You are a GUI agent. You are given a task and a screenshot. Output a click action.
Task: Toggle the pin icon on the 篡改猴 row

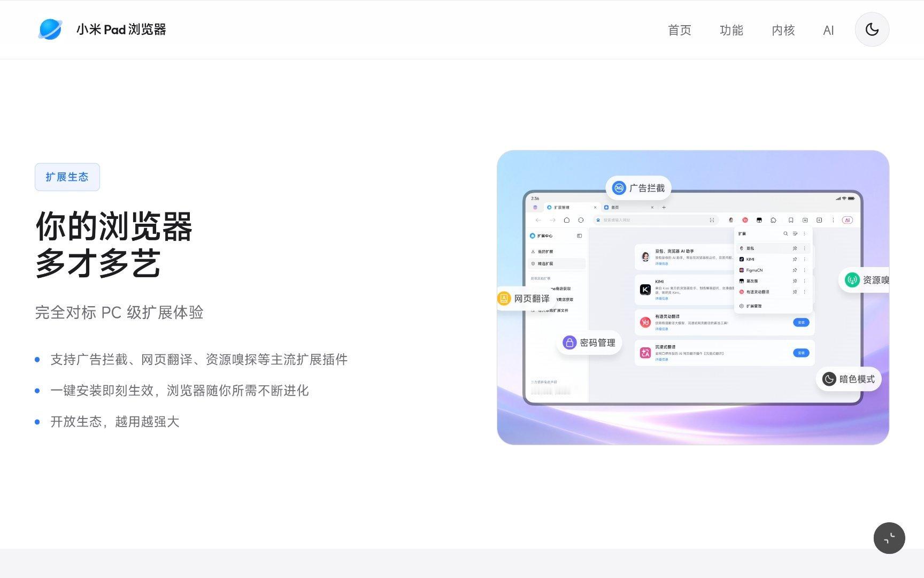[795, 281]
